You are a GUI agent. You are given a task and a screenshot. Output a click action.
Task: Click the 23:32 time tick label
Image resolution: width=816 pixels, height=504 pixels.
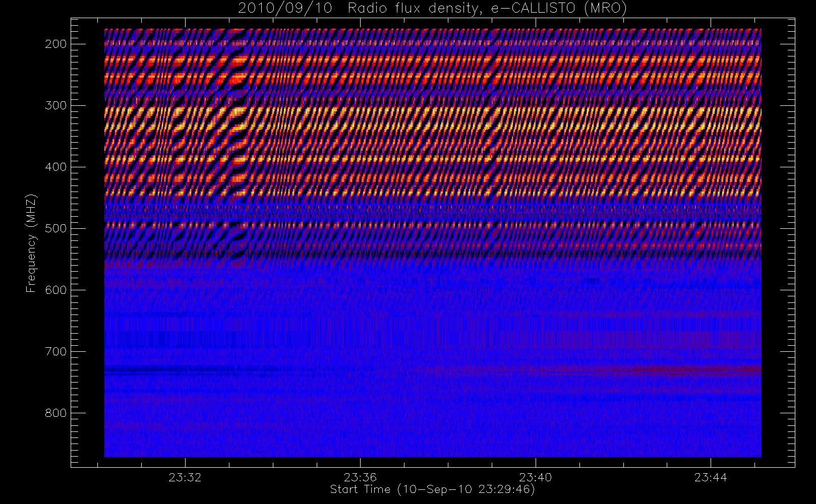185,477
